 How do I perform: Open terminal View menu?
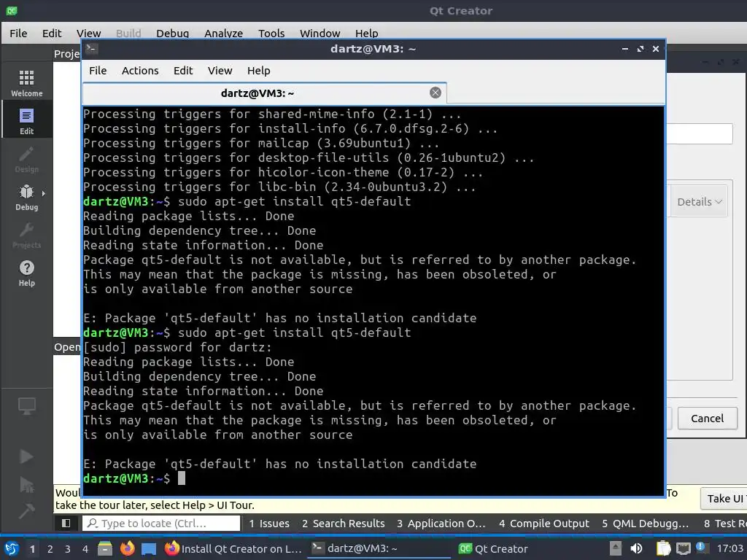tap(220, 71)
